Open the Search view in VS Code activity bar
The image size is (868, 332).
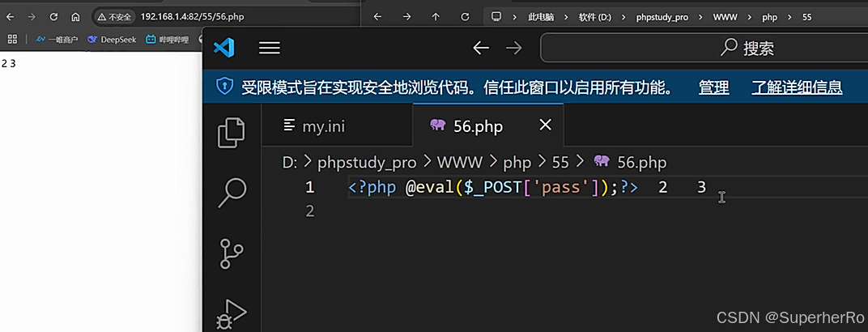click(232, 193)
